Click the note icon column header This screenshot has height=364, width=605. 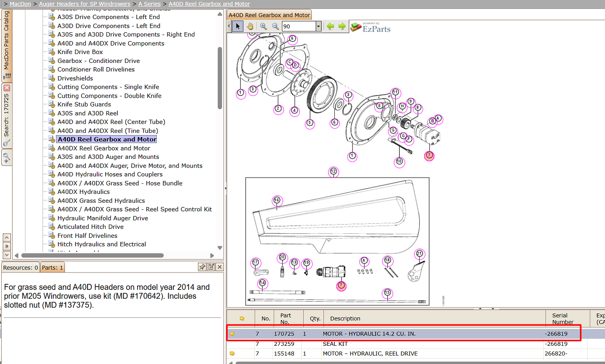pyautogui.click(x=242, y=318)
